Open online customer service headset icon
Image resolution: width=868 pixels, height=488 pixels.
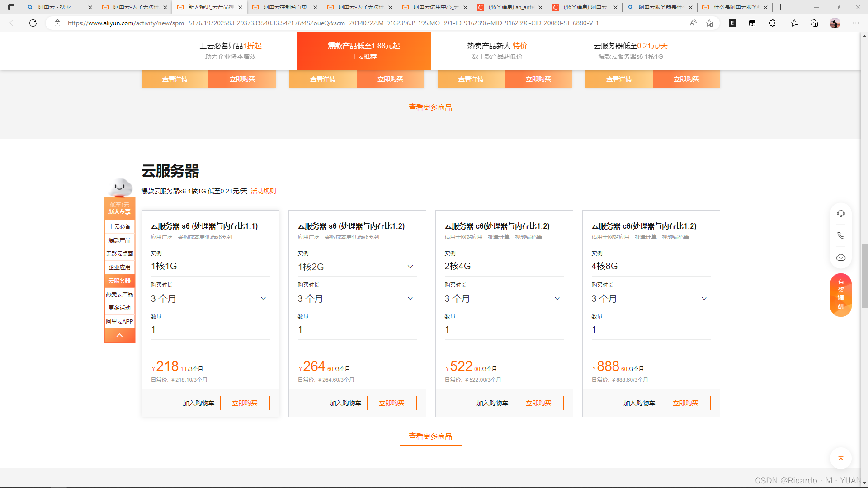(841, 213)
